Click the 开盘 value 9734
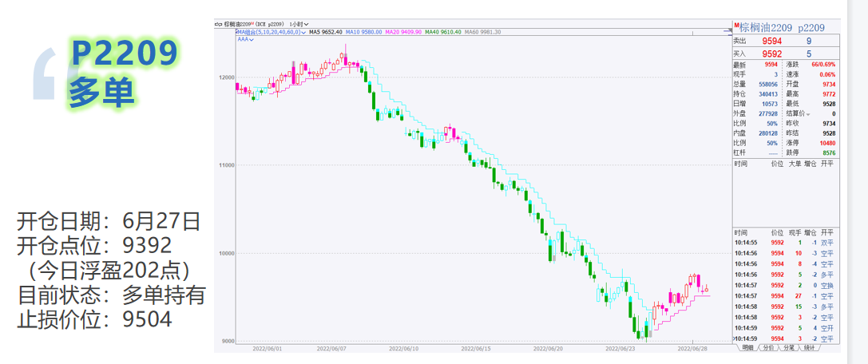Viewport: 868px width, 364px height. coord(829,84)
